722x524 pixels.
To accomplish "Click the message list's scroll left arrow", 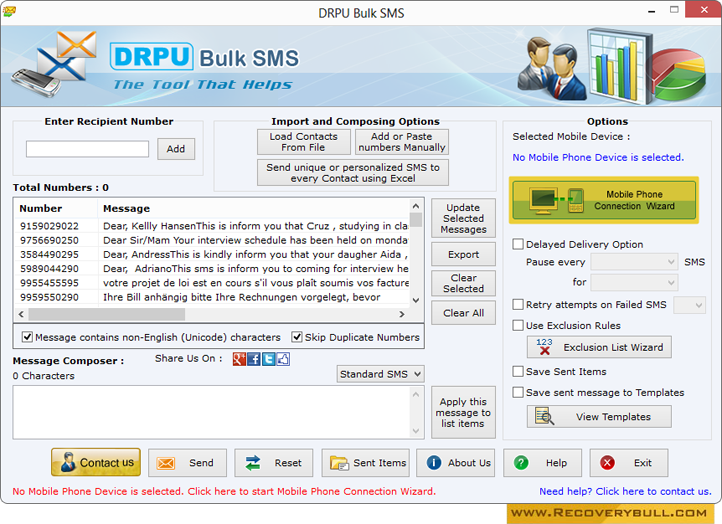I will (x=21, y=314).
